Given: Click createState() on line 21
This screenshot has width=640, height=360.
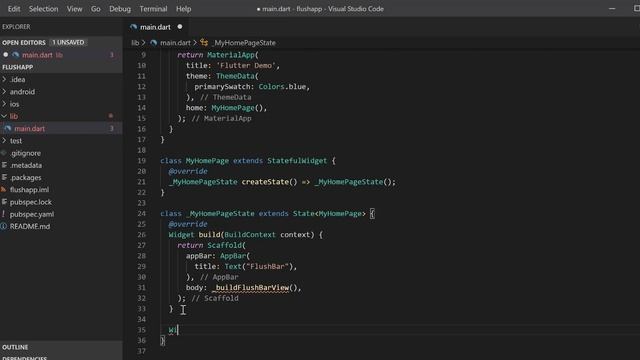Looking at the screenshot, I should (269, 182).
